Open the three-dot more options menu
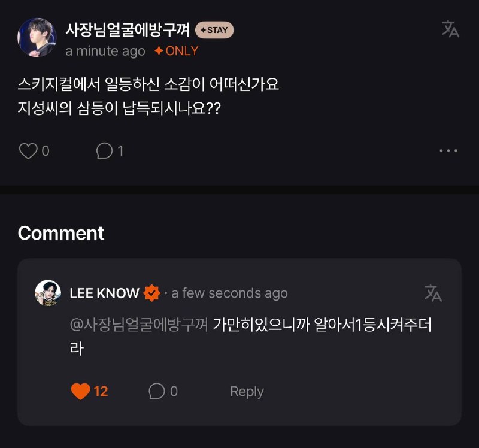This screenshot has width=479, height=448. click(448, 151)
